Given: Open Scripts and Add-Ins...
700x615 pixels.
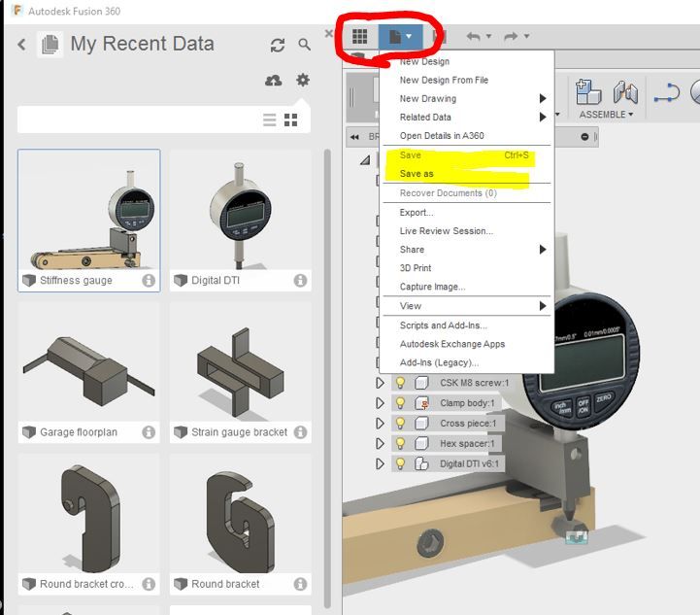Looking at the screenshot, I should point(467,325).
